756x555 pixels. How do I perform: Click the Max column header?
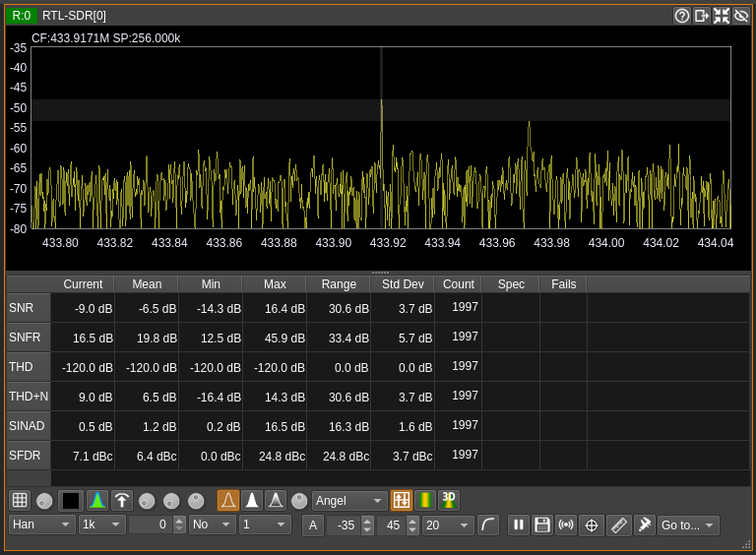pos(275,284)
